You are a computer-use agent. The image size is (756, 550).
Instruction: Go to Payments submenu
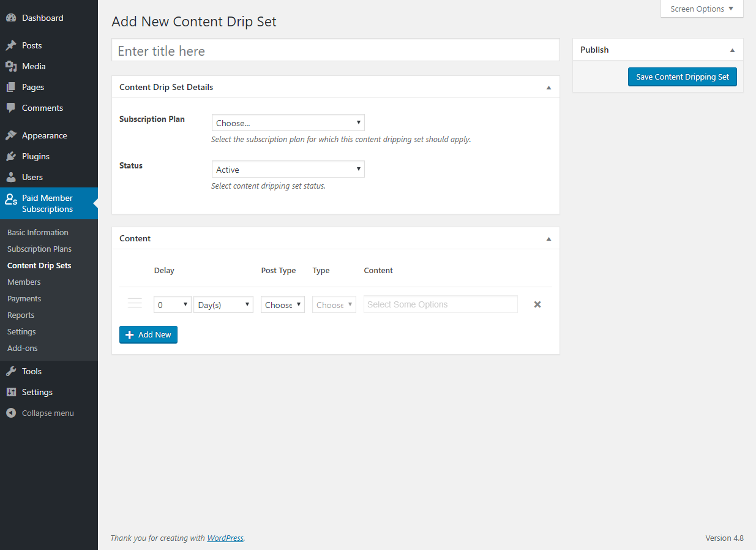point(24,298)
